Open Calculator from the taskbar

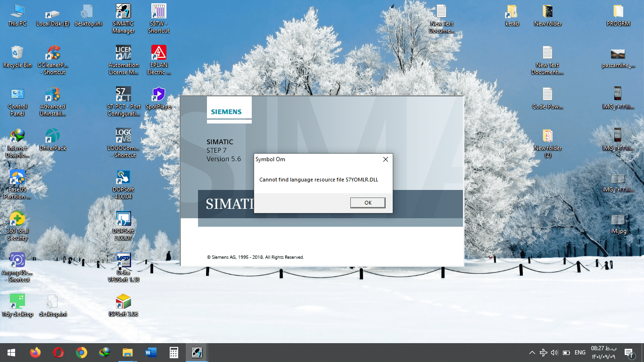pos(174,352)
